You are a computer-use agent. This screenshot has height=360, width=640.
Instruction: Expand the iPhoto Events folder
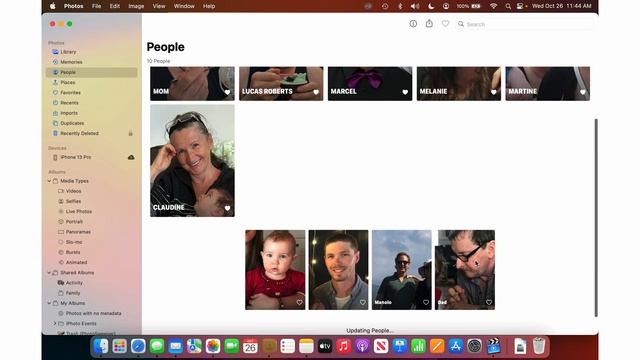[55, 324]
